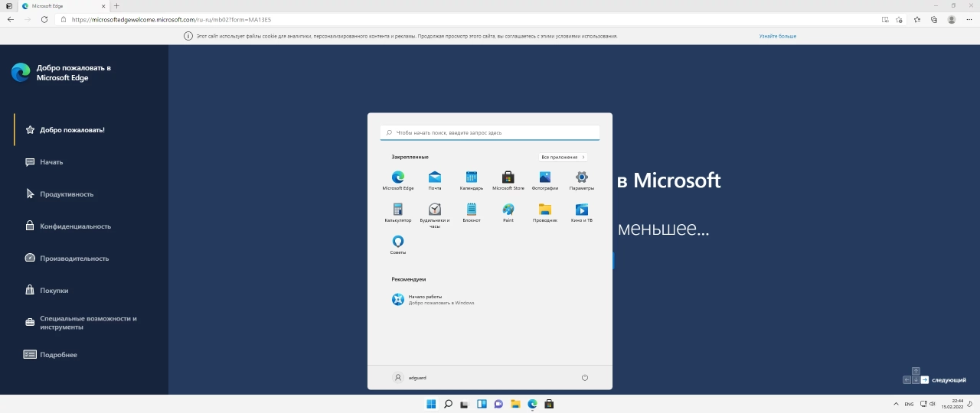
Task: Open a new browser tab
Action: pos(117,5)
